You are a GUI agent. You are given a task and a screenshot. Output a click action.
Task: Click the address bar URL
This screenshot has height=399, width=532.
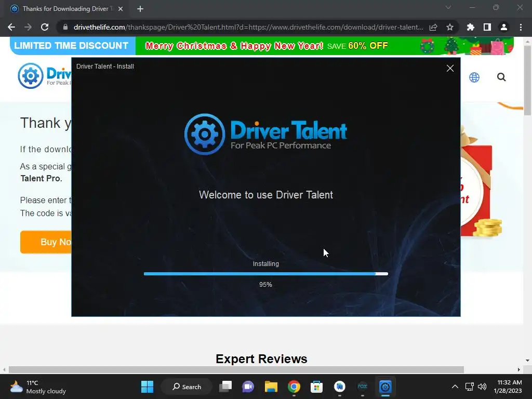tap(248, 27)
